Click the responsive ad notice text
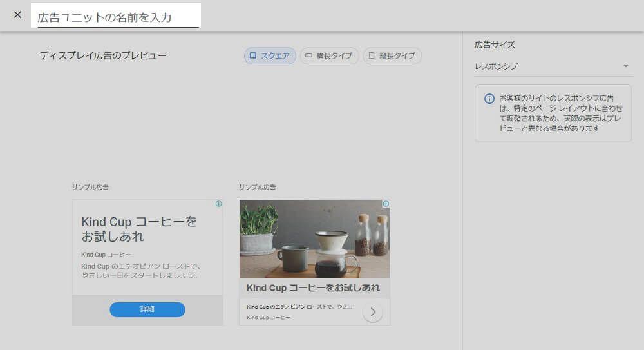This screenshot has width=644, height=350. click(x=561, y=113)
